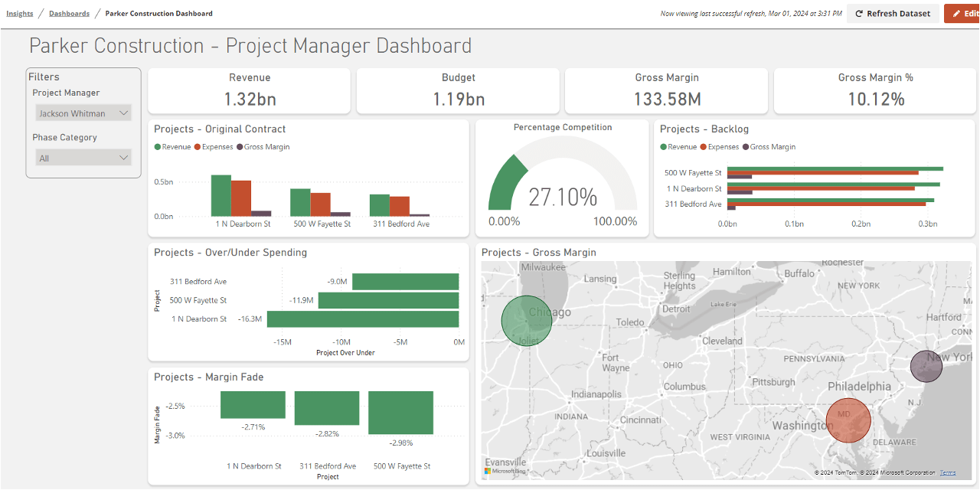Open the Terms link on the map
Image resolution: width=980 pixels, height=490 pixels.
click(x=947, y=472)
